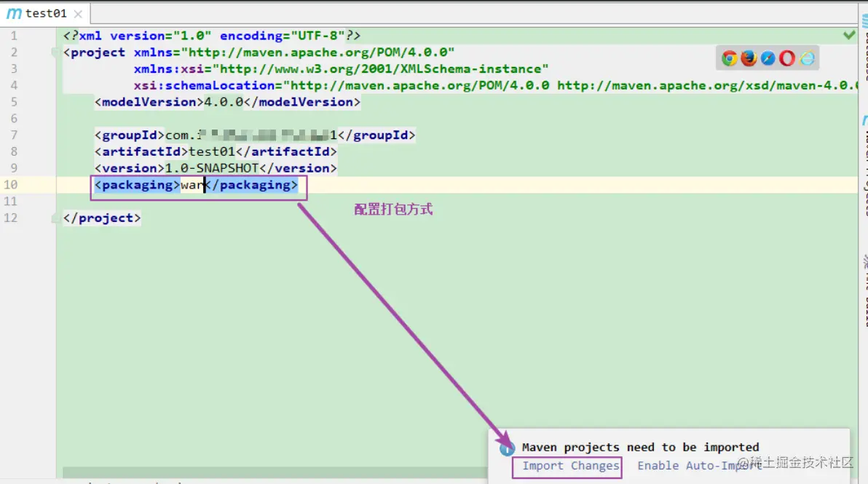868x484 pixels.
Task: Collapse the project tag fold at line 2
Action: coord(55,52)
